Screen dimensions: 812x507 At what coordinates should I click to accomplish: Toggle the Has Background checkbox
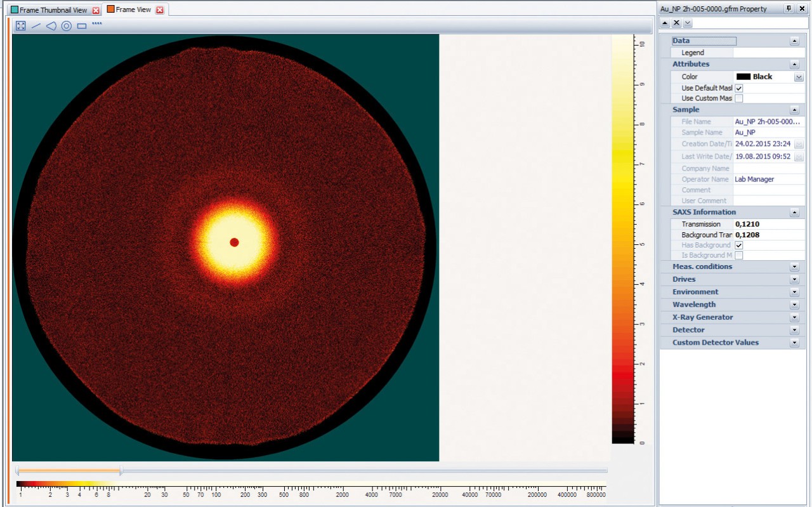[738, 245]
